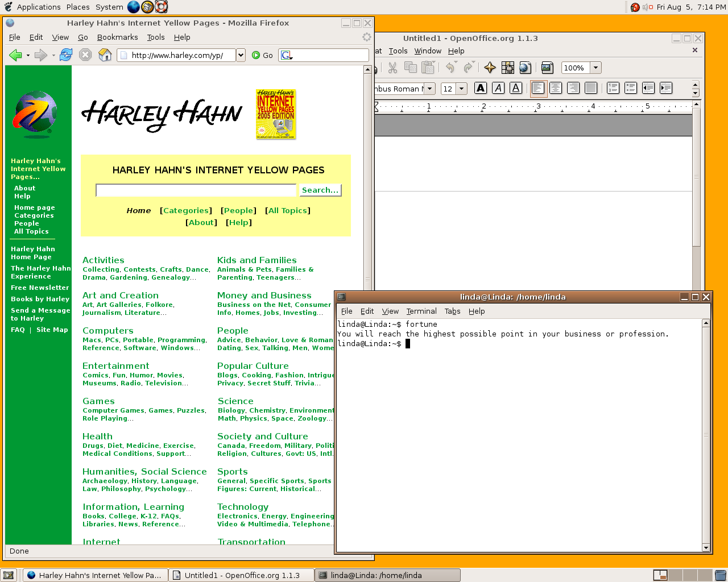
Task: Toggle numbered list in OpenOffice
Action: (x=613, y=88)
